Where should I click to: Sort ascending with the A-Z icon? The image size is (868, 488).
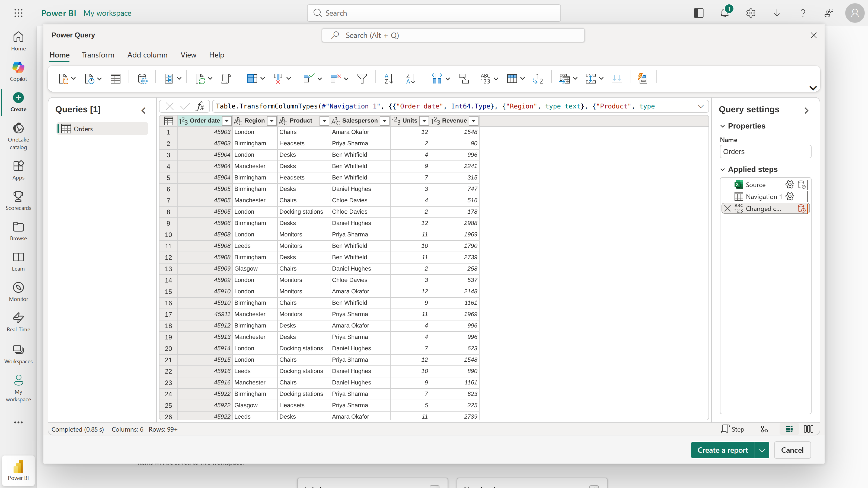coord(388,78)
